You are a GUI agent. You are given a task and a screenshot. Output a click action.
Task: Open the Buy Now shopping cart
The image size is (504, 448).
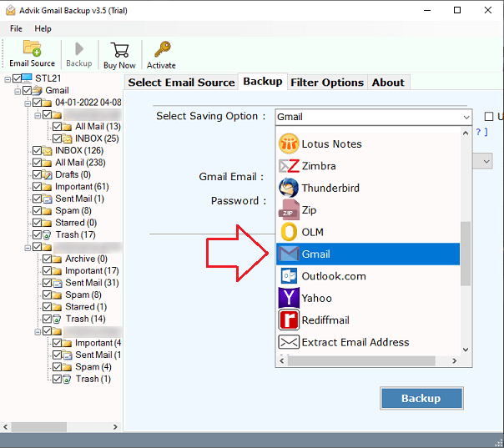click(119, 50)
